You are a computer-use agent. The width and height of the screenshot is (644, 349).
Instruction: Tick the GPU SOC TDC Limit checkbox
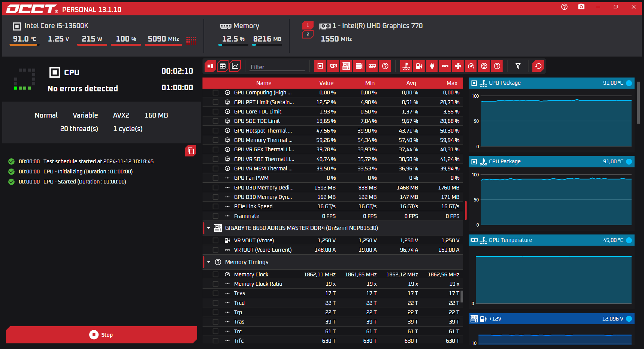tap(215, 121)
